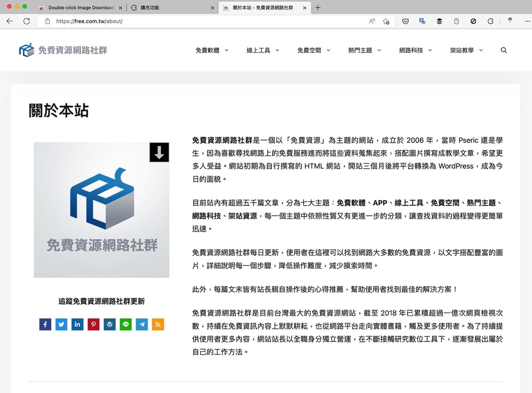Open the Pinterest social icon
This screenshot has width=532, height=393.
tap(94, 324)
